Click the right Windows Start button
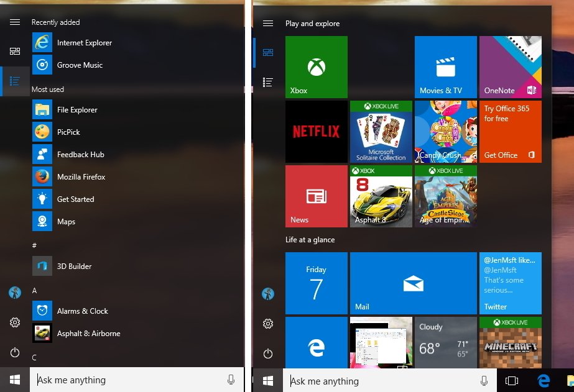 (x=268, y=381)
